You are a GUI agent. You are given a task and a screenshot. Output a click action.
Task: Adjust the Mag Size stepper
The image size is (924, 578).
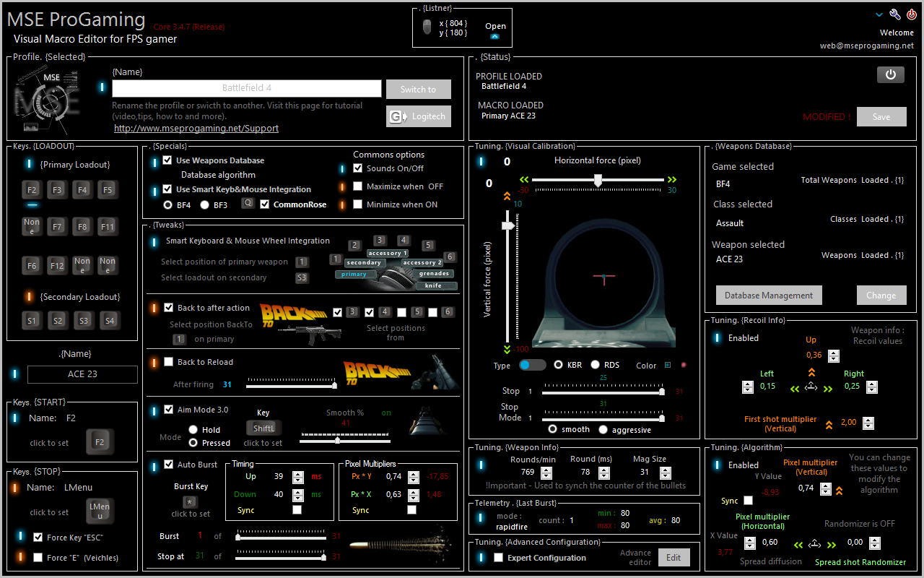[x=664, y=472]
